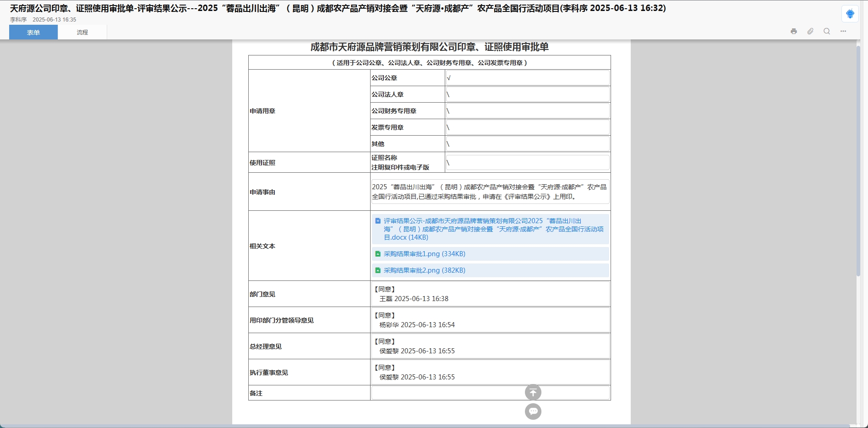Click the 备注 input field
868x428 pixels.
click(490, 393)
